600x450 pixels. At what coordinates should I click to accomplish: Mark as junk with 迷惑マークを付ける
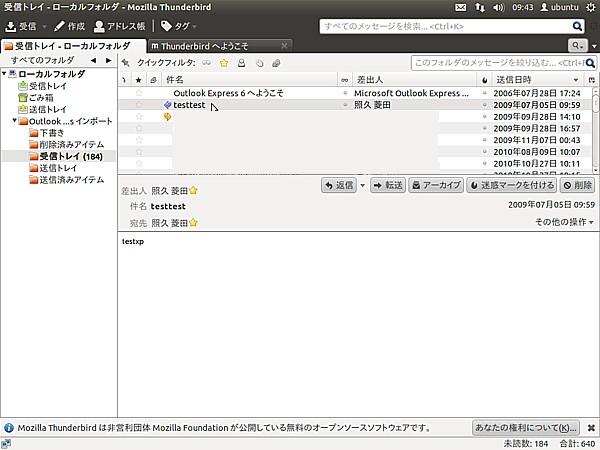(x=512, y=185)
